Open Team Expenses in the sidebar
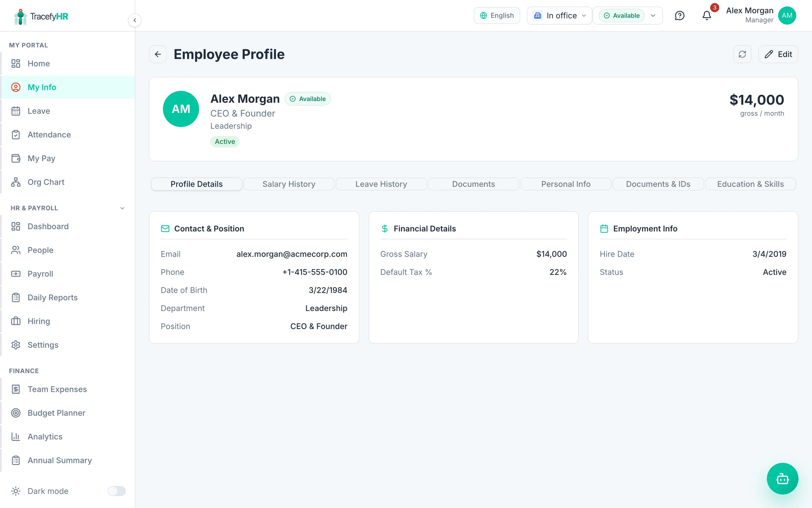812x508 pixels. tap(68, 389)
